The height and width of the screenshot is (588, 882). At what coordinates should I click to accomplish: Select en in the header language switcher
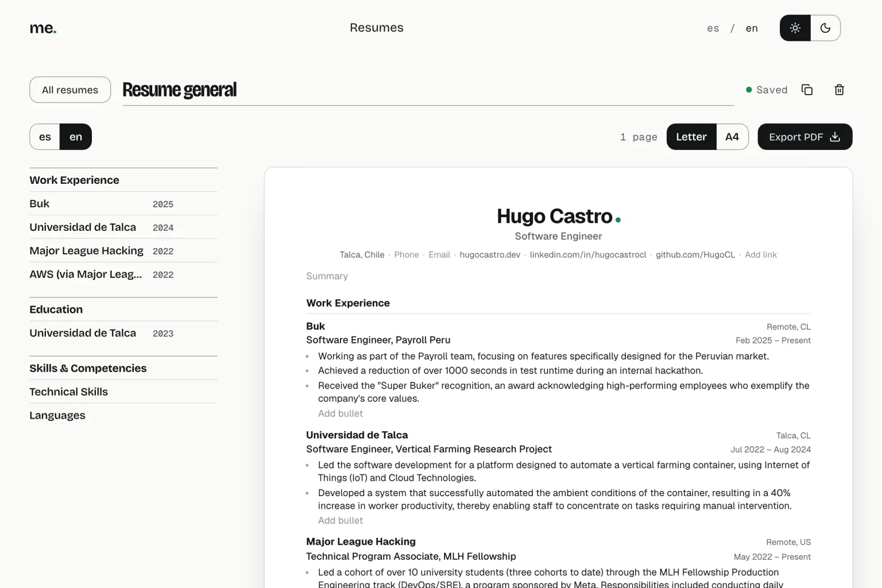(752, 28)
